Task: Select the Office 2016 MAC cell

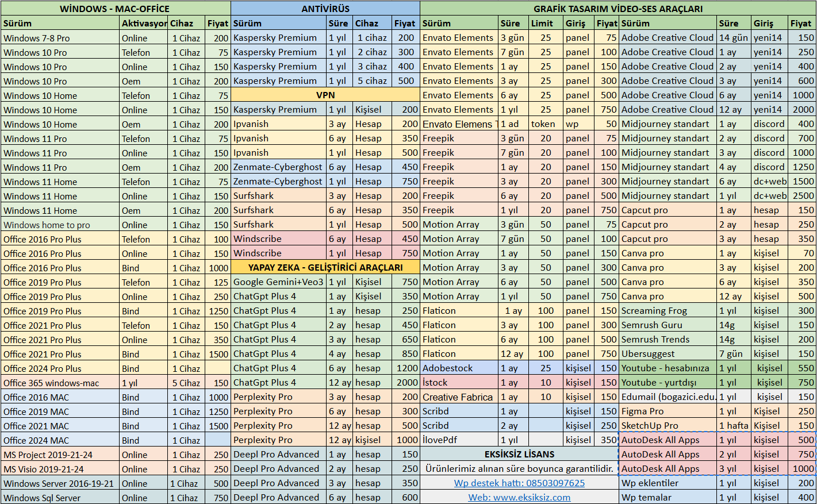Action: pos(60,397)
